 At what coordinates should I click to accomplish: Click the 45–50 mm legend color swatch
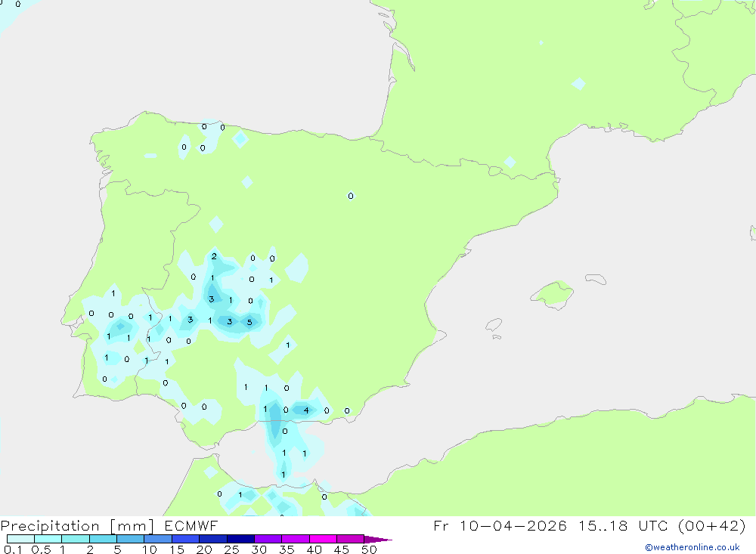click(x=350, y=539)
